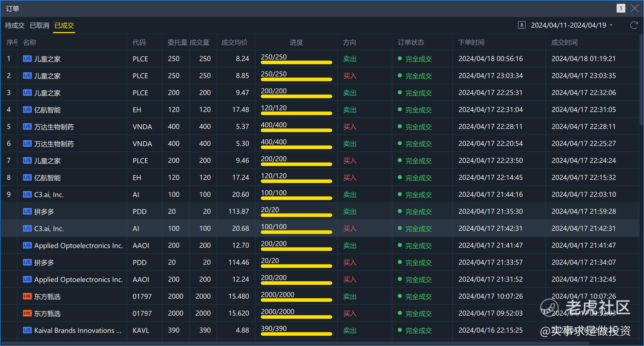This screenshot has height=346, width=644.
Task: Click the 进度 column header
Action: (297, 42)
